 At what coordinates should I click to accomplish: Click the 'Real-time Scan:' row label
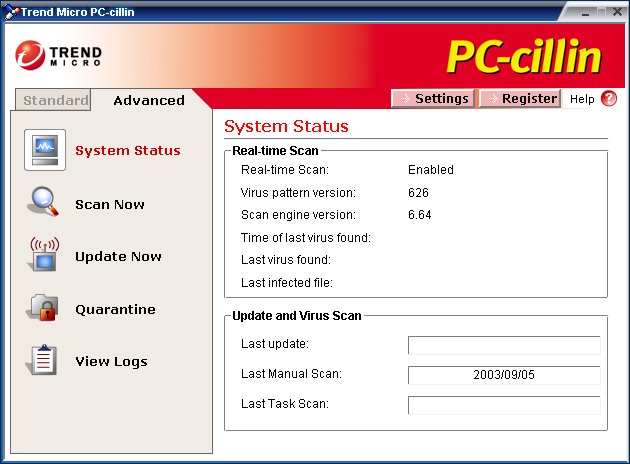pos(285,170)
